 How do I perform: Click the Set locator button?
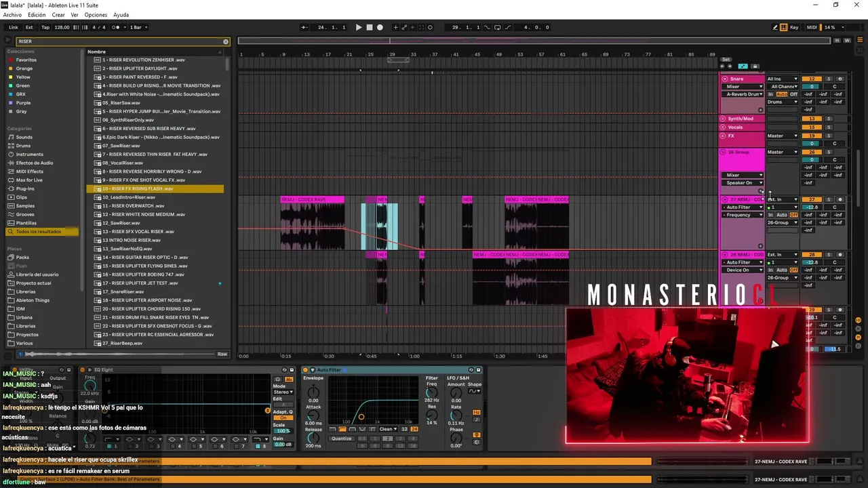(726, 60)
